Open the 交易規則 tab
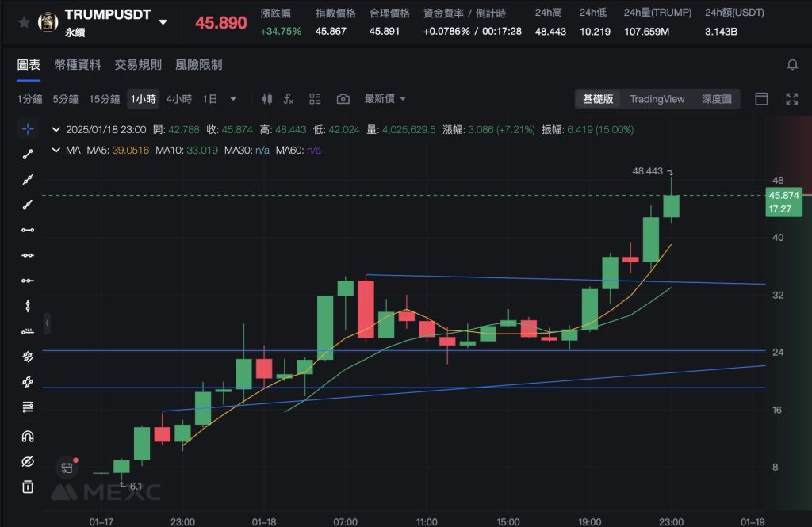This screenshot has width=812, height=527. coord(138,65)
